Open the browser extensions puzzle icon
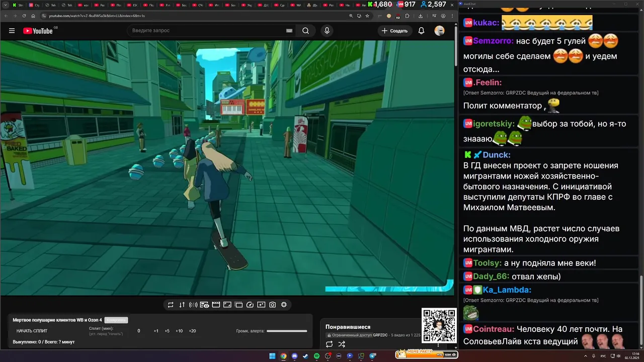This screenshot has width=644, height=362. [x=408, y=16]
